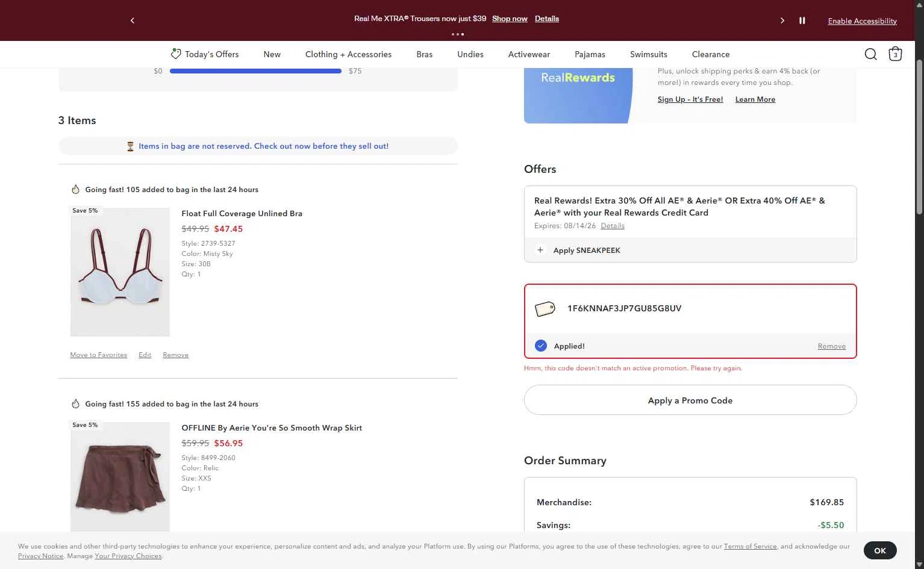Click the Today's Offers tag icon

(176, 54)
